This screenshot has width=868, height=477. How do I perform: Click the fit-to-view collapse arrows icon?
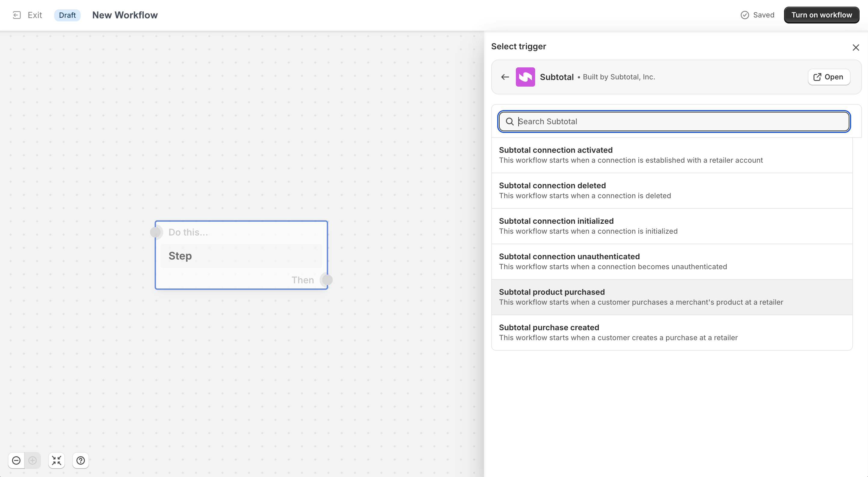coord(57,460)
